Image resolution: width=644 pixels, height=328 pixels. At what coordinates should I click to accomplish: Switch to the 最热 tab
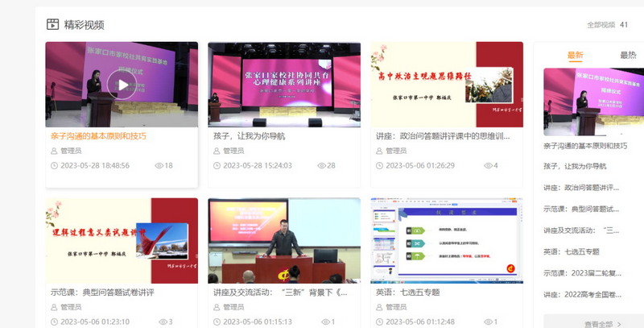(x=627, y=55)
